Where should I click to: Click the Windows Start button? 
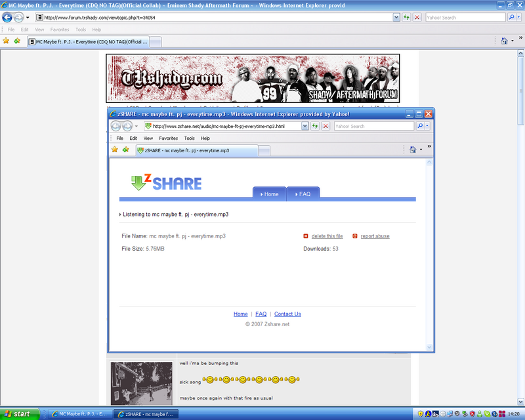(x=20, y=414)
